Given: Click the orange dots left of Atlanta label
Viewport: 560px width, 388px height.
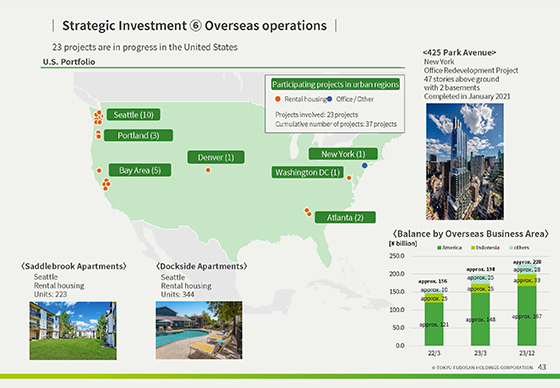Looking at the screenshot, I should click(x=308, y=212).
